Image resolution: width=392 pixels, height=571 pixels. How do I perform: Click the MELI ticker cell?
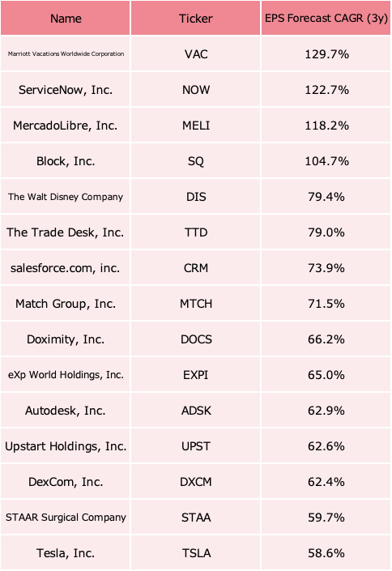(196, 126)
